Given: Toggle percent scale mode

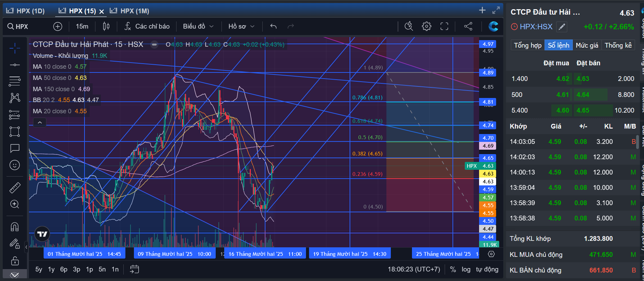Looking at the screenshot, I should 453,269.
